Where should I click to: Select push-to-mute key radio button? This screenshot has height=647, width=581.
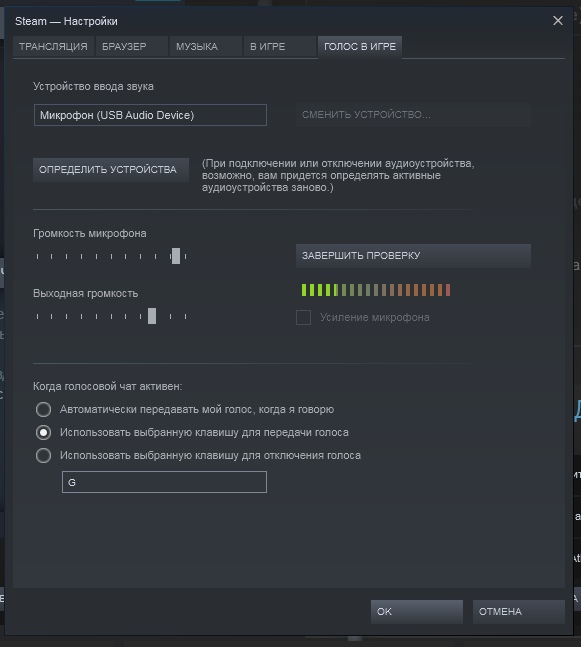pos(43,456)
